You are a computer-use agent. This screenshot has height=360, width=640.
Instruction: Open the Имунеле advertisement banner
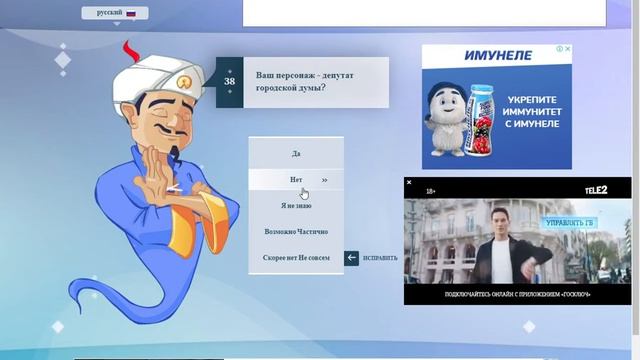(497, 107)
